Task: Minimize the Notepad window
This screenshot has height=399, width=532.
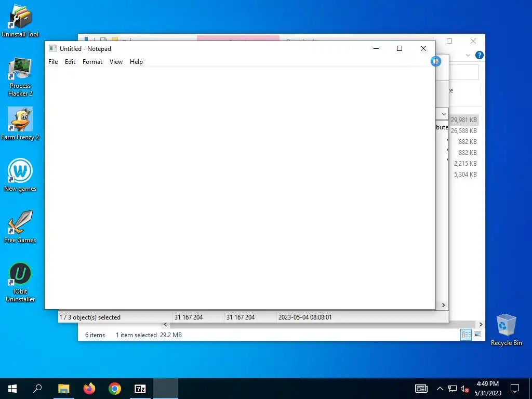Action: [x=376, y=48]
